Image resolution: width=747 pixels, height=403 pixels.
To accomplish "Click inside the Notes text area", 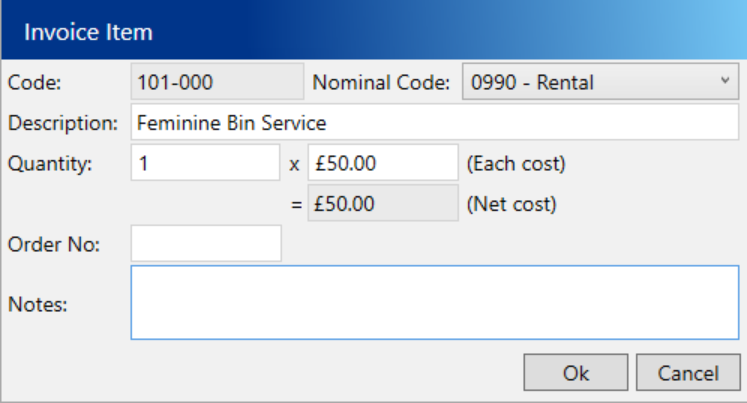I will tap(434, 302).
